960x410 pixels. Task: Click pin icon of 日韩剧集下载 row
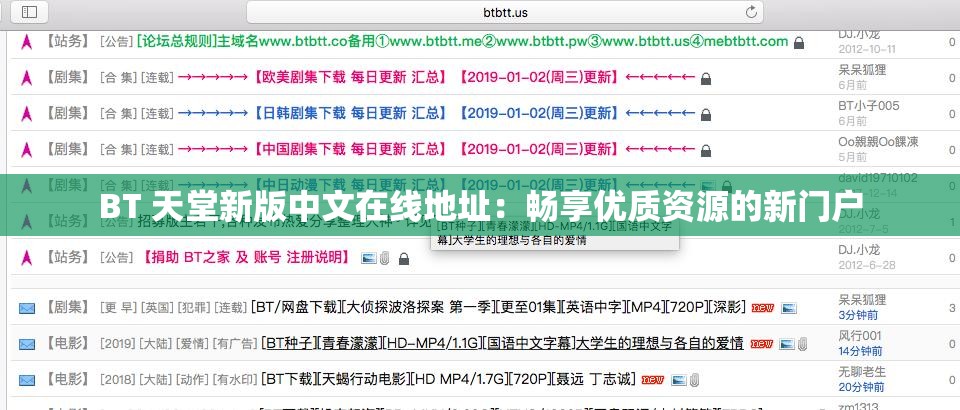pos(26,114)
